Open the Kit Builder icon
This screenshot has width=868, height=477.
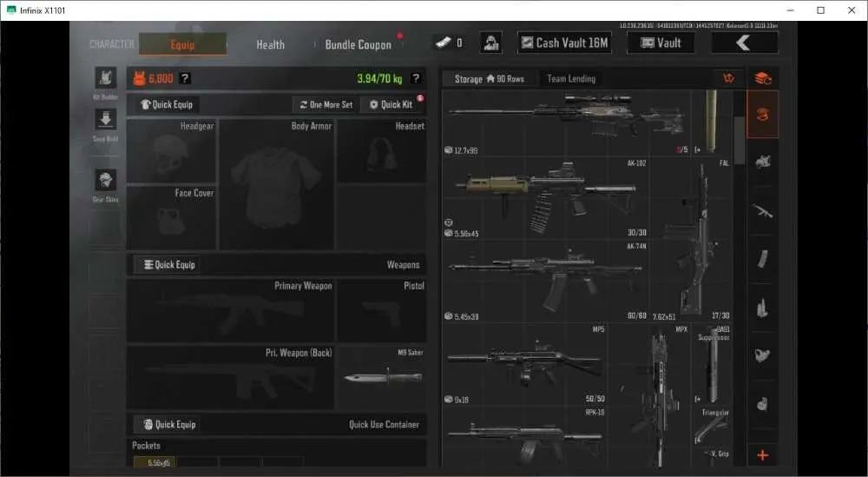click(105, 78)
